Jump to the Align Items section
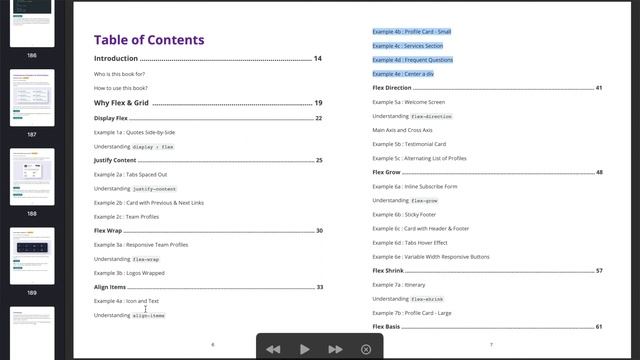This screenshot has width=640, height=360. point(208,287)
